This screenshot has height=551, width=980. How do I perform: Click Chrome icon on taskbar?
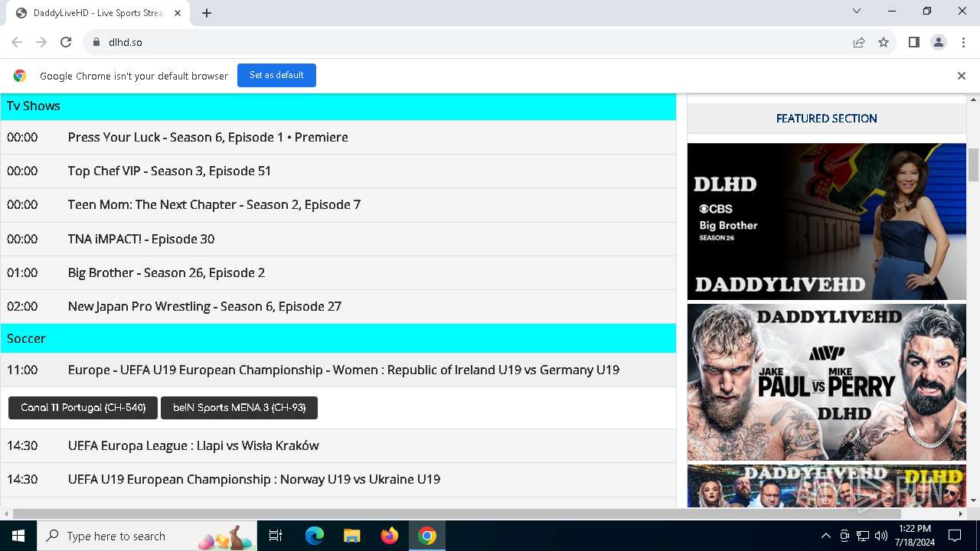pos(427,536)
